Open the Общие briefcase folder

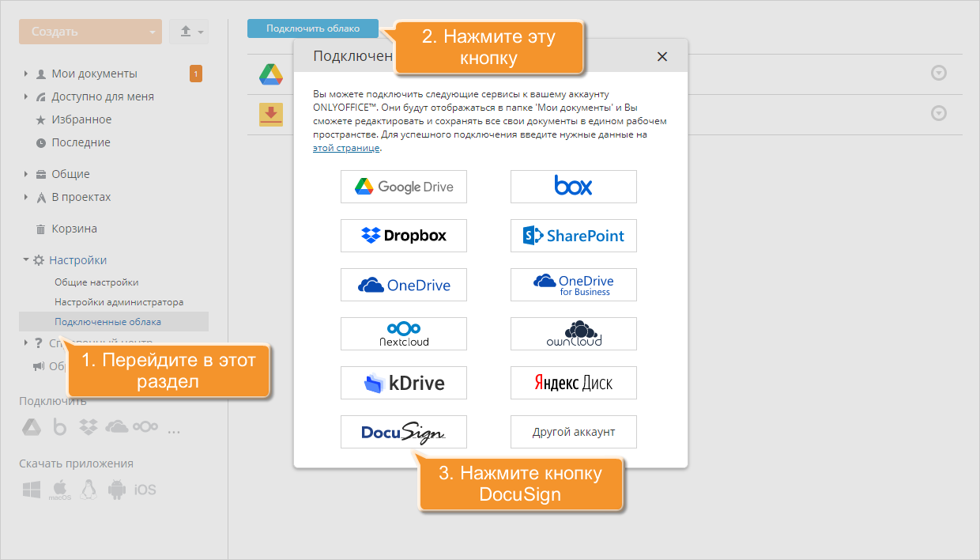click(70, 174)
